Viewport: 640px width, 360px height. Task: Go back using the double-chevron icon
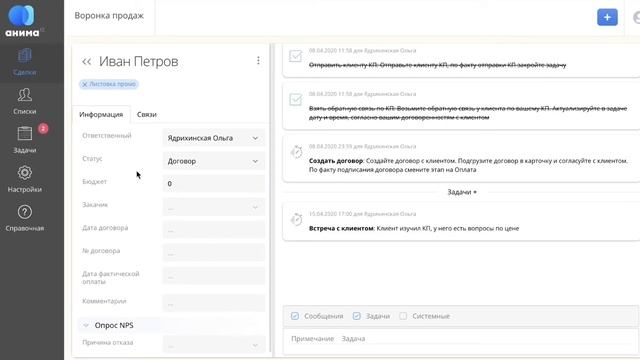coord(86,62)
